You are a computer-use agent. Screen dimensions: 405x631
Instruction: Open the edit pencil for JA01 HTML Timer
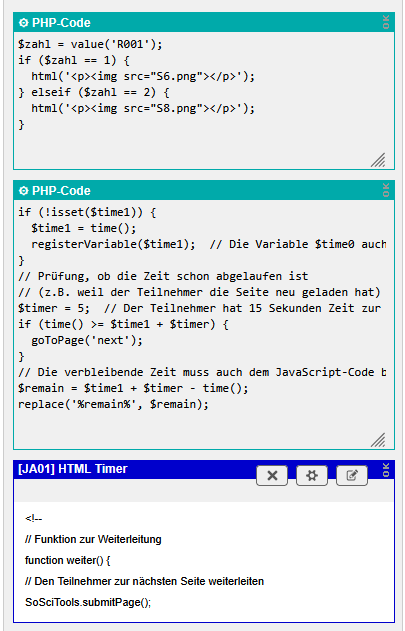[x=352, y=476]
